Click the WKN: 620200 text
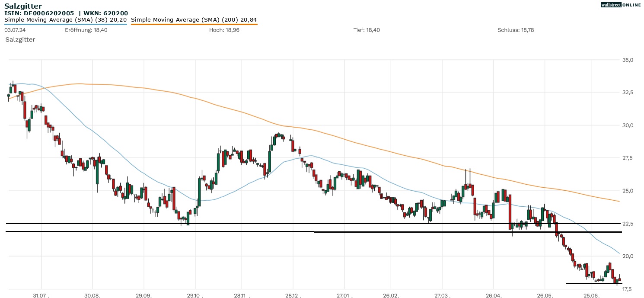Viewport: 644px width, 298px height. click(x=106, y=13)
